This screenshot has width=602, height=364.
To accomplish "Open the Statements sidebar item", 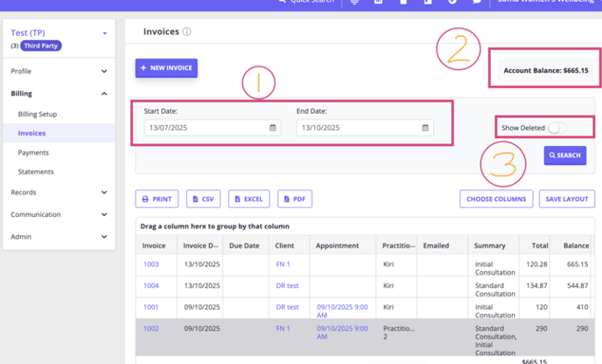I will (36, 172).
